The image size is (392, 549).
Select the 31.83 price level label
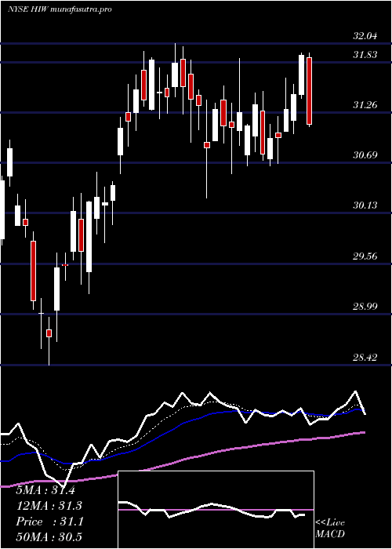click(x=365, y=55)
